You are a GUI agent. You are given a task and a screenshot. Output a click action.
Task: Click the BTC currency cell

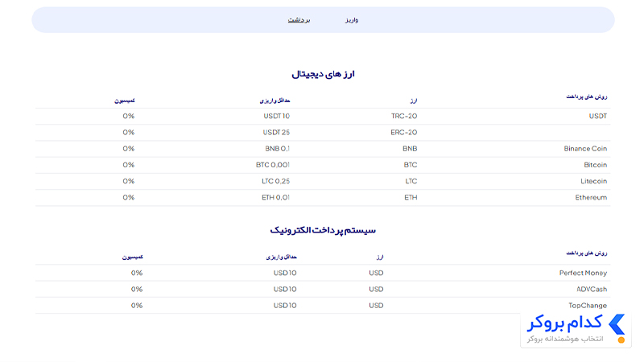click(411, 165)
